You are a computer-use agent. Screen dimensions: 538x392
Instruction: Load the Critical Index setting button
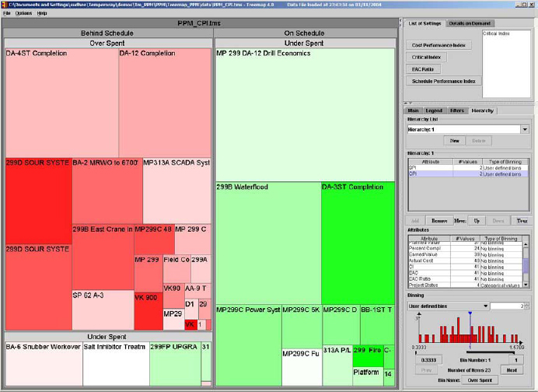pyautogui.click(x=426, y=57)
